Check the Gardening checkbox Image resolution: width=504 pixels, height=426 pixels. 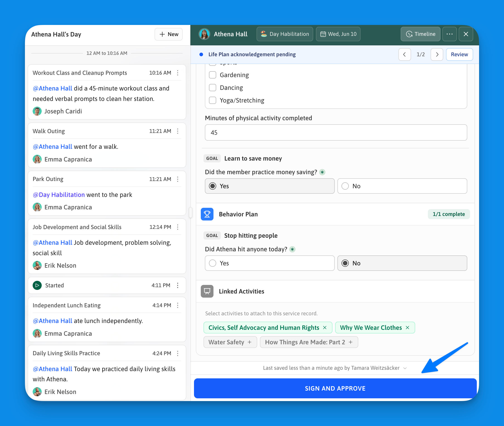tap(213, 75)
